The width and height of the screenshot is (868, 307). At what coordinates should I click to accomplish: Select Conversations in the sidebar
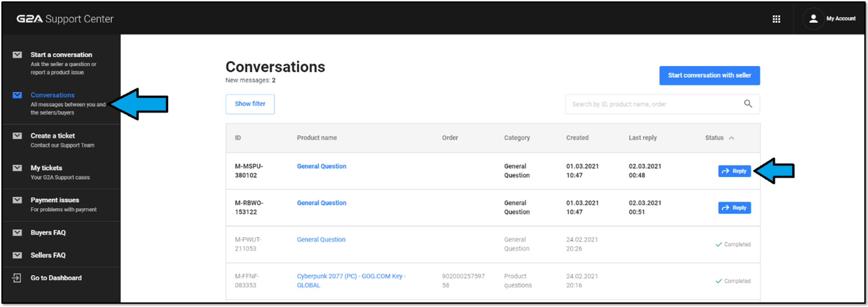coord(52,95)
